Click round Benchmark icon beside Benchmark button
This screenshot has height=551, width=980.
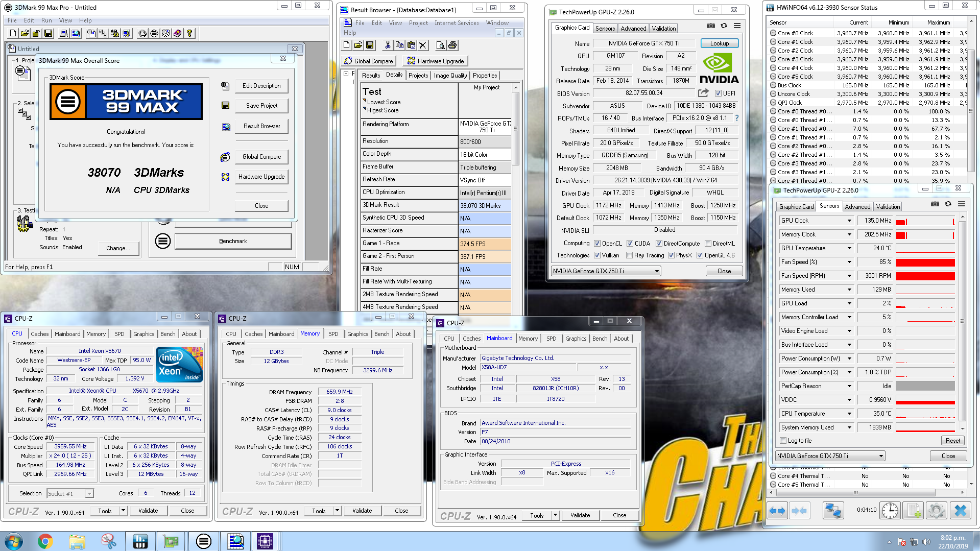(x=163, y=241)
